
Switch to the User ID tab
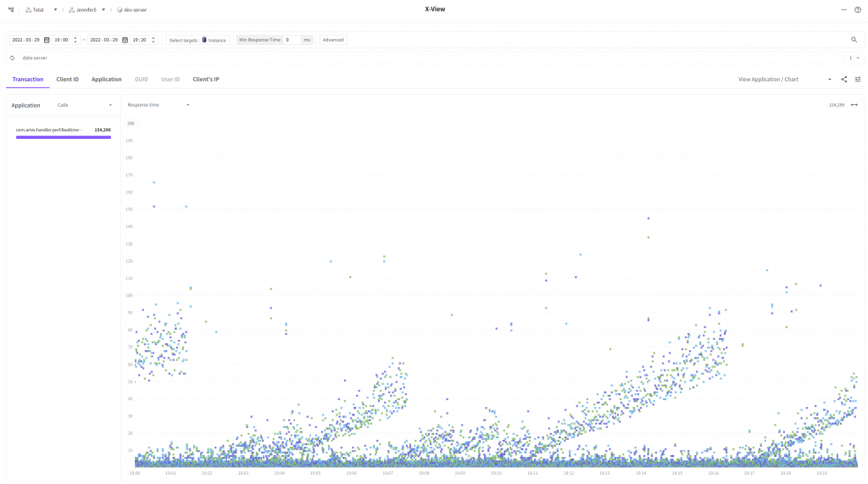pyautogui.click(x=170, y=79)
